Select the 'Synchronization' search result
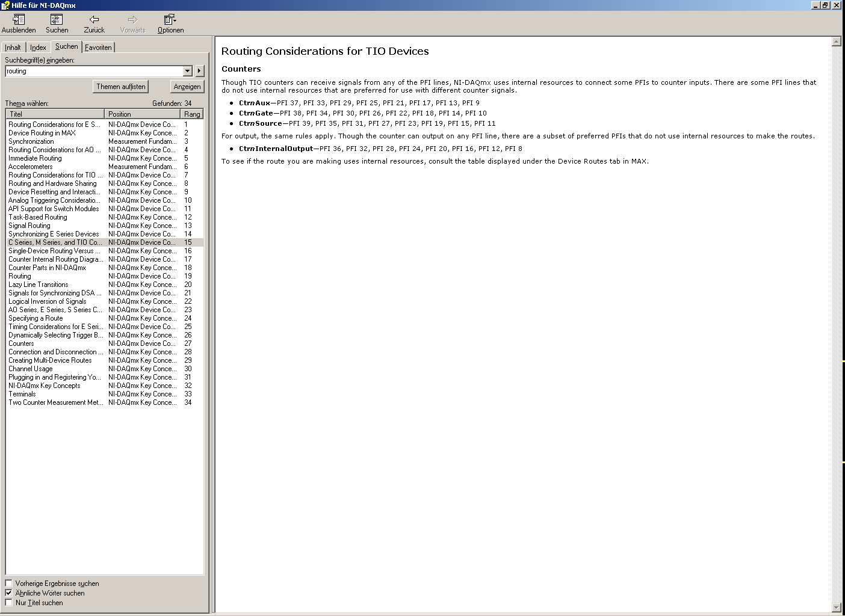Screen dimensions: 845x616 105,141
